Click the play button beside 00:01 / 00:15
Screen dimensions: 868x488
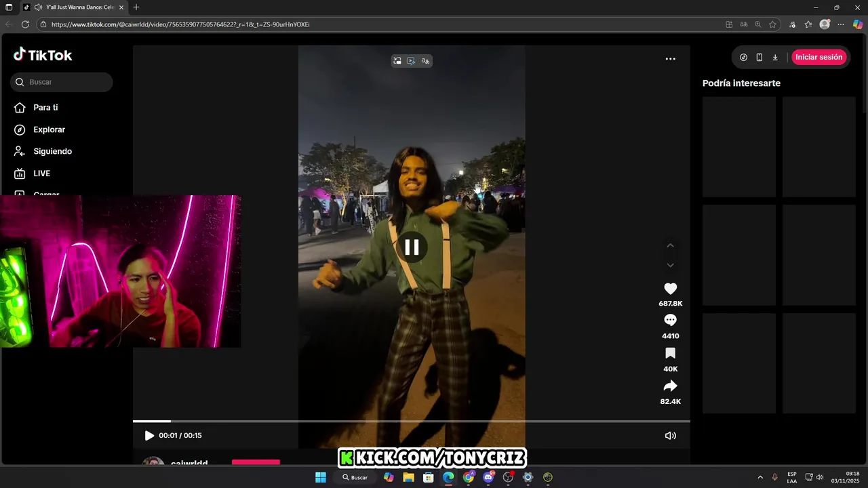click(149, 436)
